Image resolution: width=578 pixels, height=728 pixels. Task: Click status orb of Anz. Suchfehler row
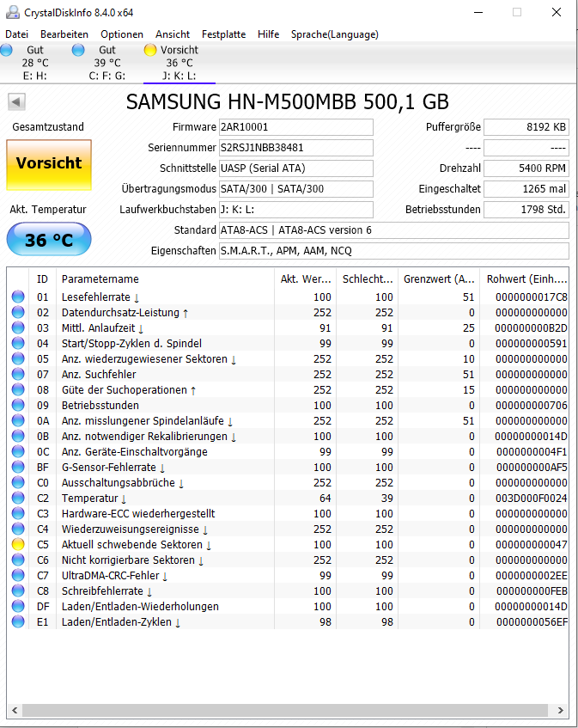click(x=18, y=374)
